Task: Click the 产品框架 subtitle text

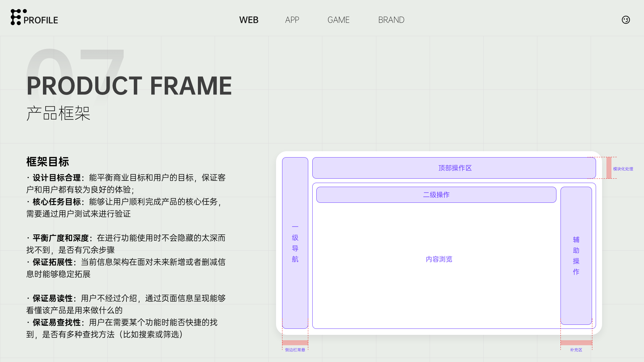Action: tap(58, 113)
